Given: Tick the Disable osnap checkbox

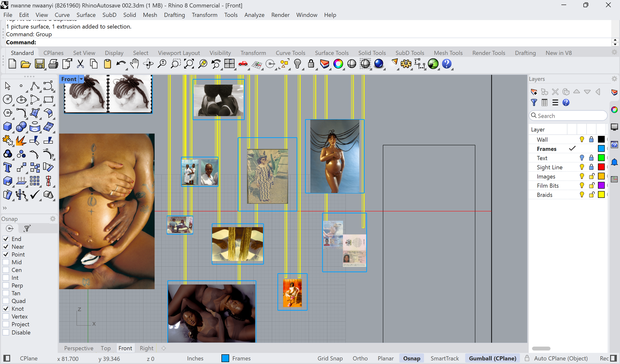Looking at the screenshot, I should point(6,333).
